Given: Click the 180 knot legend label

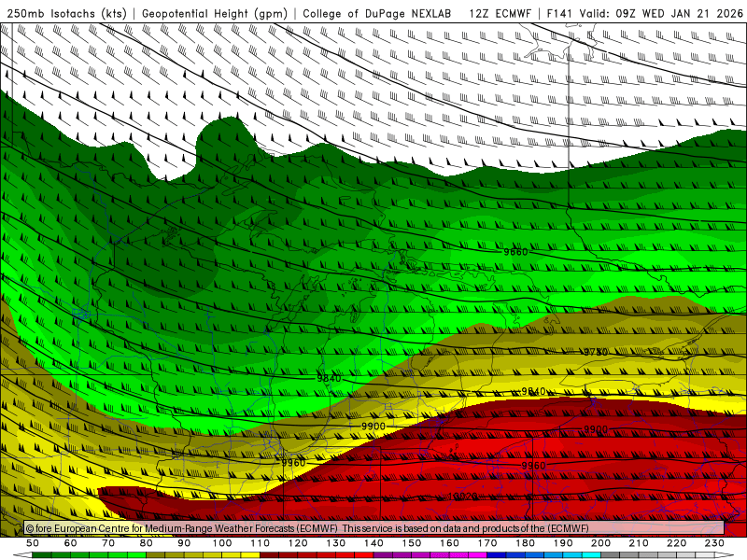Looking at the screenshot, I should tap(526, 543).
